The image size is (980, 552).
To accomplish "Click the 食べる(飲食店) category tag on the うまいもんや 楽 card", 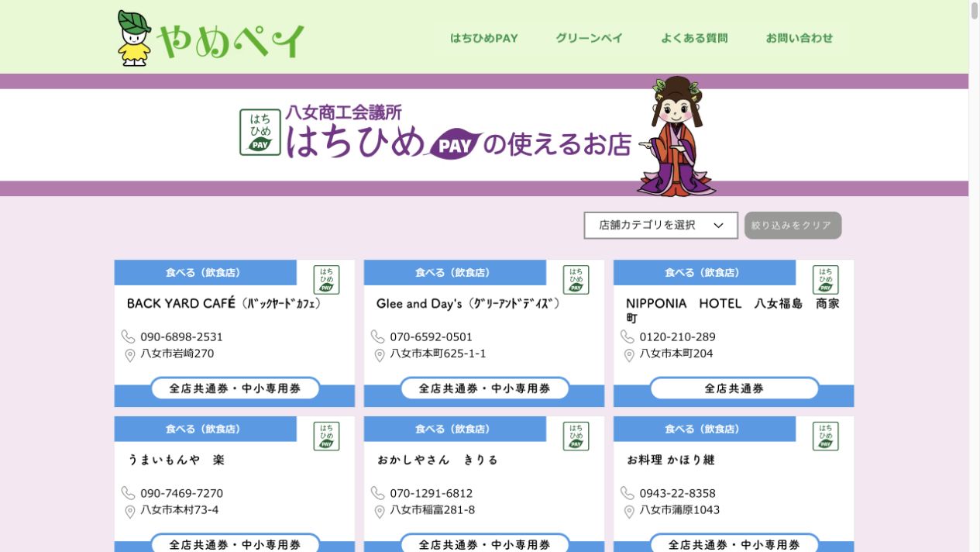I will point(205,429).
